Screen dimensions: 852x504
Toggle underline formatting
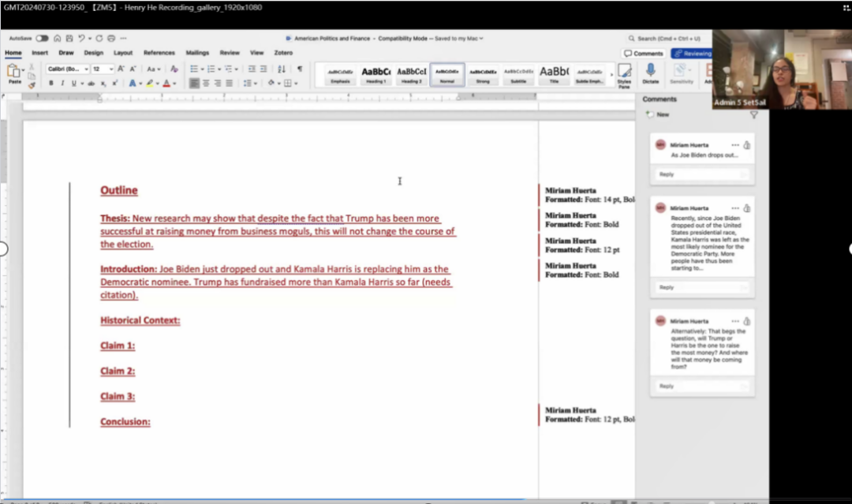[74, 83]
